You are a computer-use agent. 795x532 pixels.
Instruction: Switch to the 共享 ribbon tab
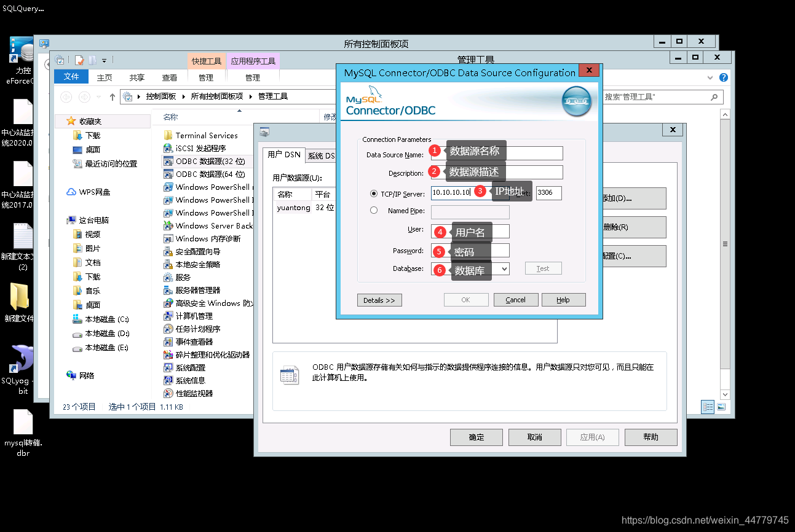pyautogui.click(x=137, y=77)
